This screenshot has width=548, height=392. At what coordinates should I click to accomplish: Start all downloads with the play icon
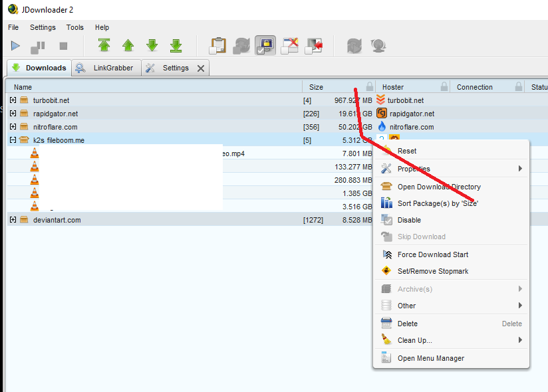15,46
